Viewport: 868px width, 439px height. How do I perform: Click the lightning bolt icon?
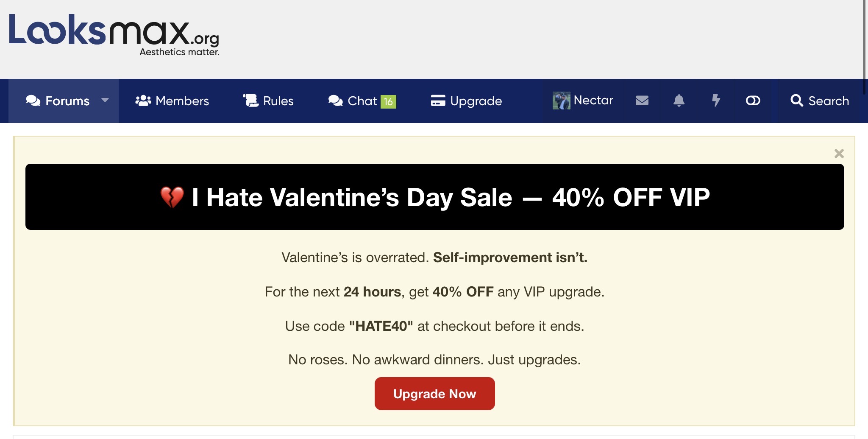(x=716, y=101)
